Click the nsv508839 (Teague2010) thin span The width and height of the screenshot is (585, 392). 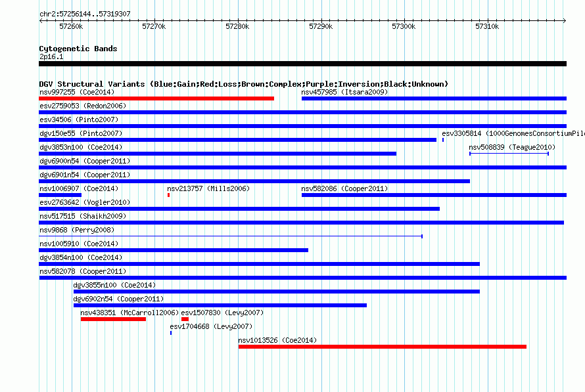pyautogui.click(x=509, y=154)
